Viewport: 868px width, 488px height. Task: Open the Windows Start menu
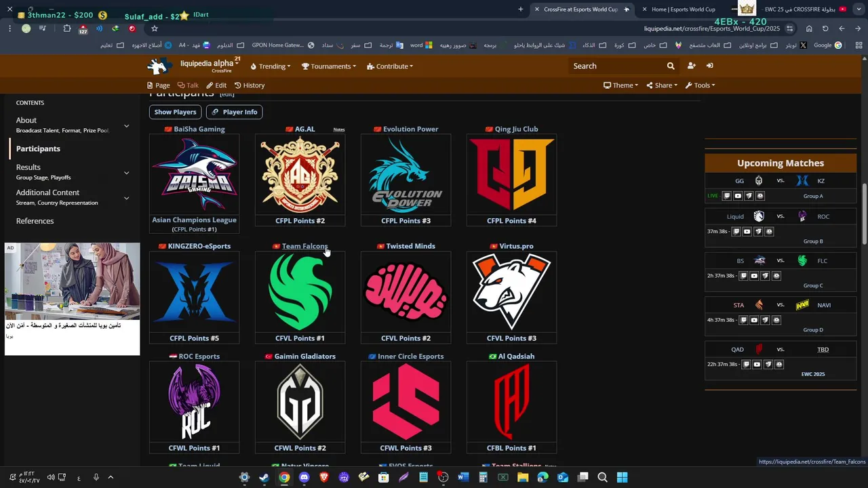(x=622, y=477)
